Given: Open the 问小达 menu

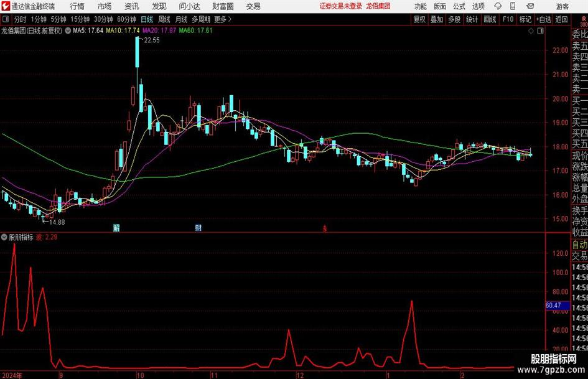Looking at the screenshot, I should 189,6.
